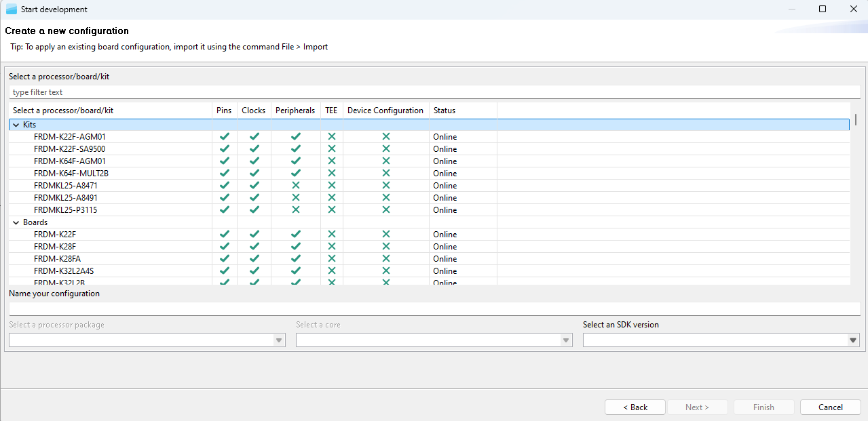The image size is (868, 421).
Task: Select the FRDM-K28F board
Action: pos(55,246)
